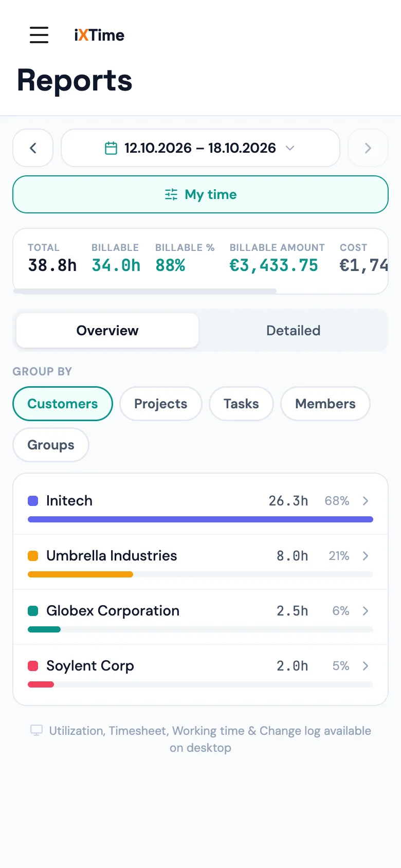Click the purple Initech color dot

pos(33,501)
